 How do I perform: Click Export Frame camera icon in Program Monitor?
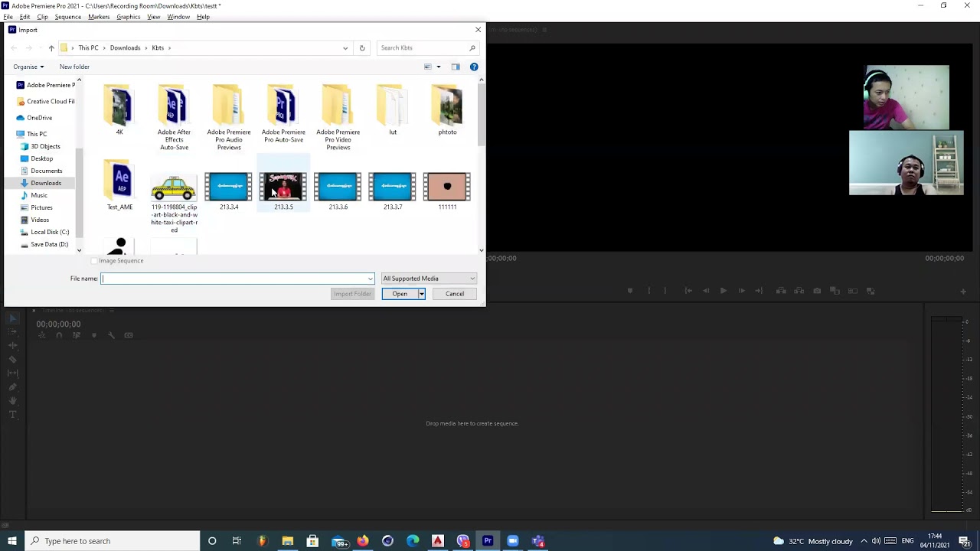817,291
